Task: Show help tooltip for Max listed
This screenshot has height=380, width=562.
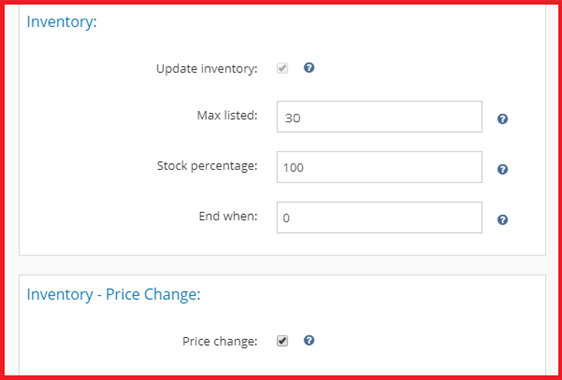Action: [503, 119]
